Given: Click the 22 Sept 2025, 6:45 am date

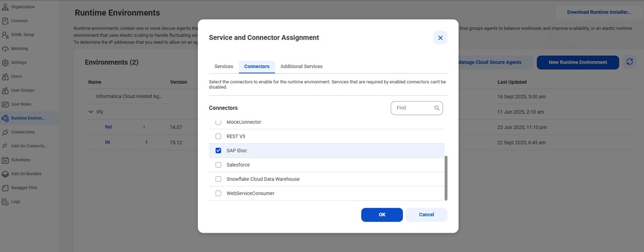Looking at the screenshot, I should pyautogui.click(x=522, y=143).
